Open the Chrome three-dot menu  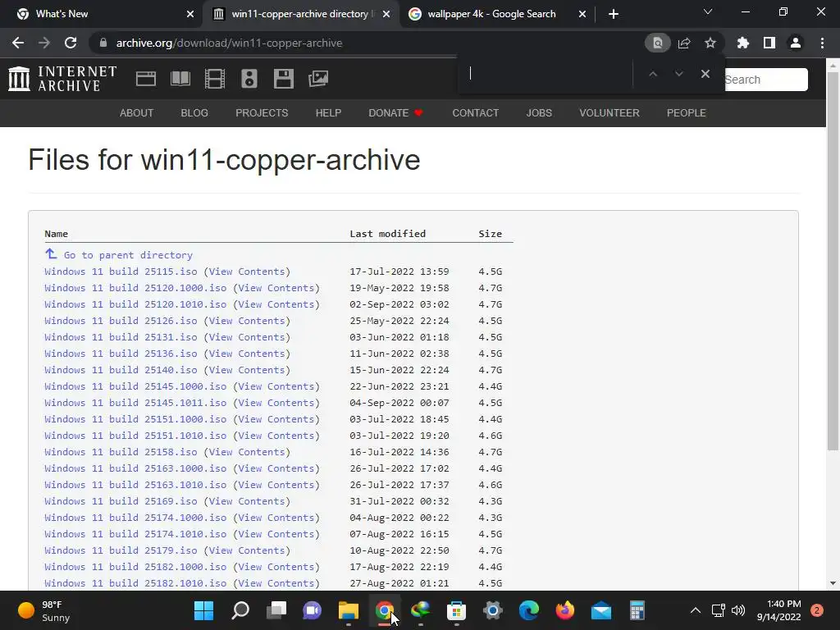(822, 43)
